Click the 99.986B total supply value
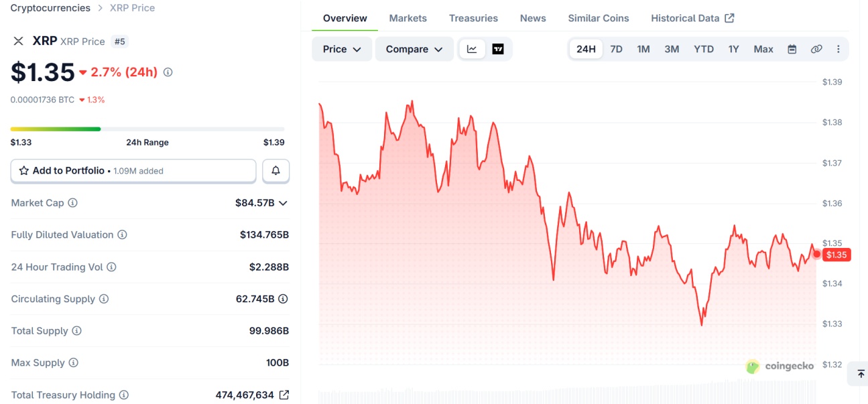The width and height of the screenshot is (868, 404). pyautogui.click(x=269, y=331)
